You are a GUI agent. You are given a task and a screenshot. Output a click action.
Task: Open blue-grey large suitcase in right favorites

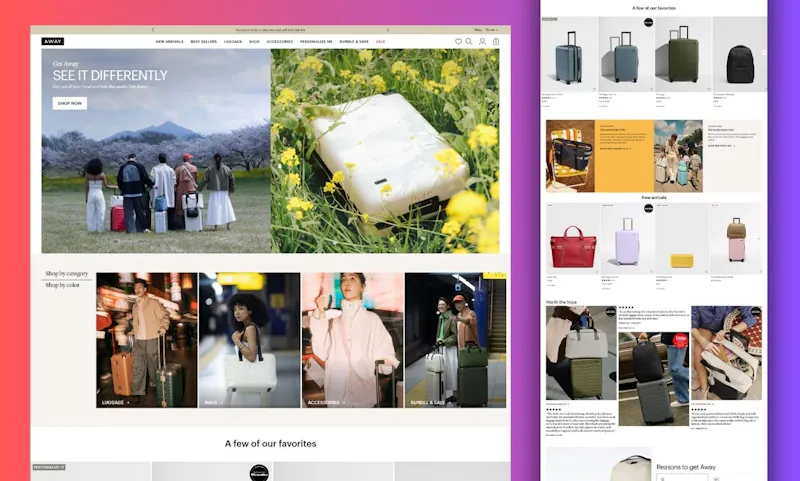point(568,54)
